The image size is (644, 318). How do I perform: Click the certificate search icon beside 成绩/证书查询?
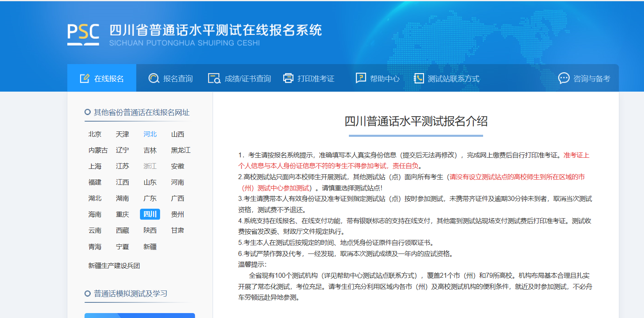[x=214, y=78]
